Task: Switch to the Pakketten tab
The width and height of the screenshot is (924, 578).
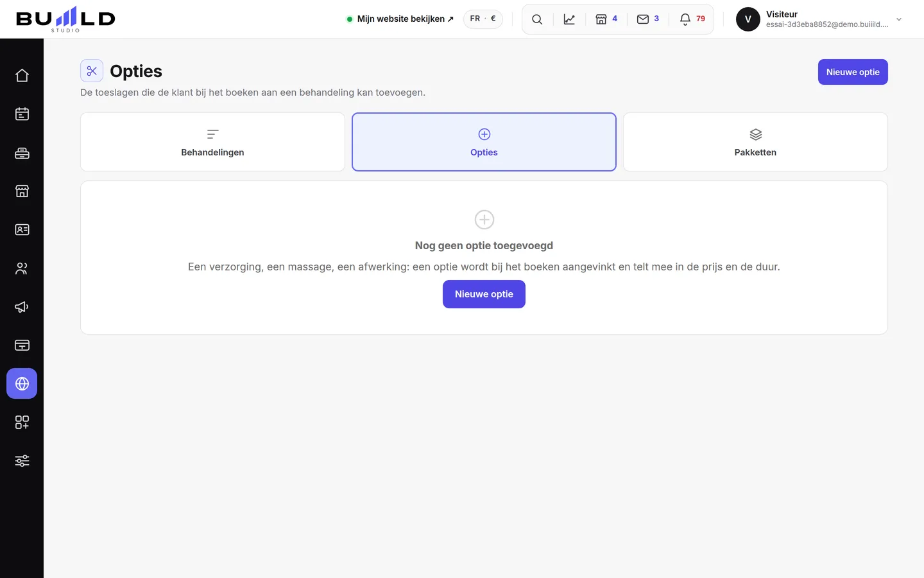Action: point(755,142)
